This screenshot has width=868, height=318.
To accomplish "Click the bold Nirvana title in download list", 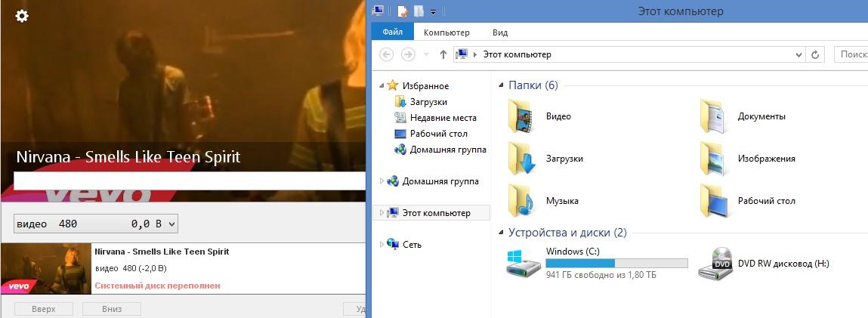I will [x=162, y=252].
